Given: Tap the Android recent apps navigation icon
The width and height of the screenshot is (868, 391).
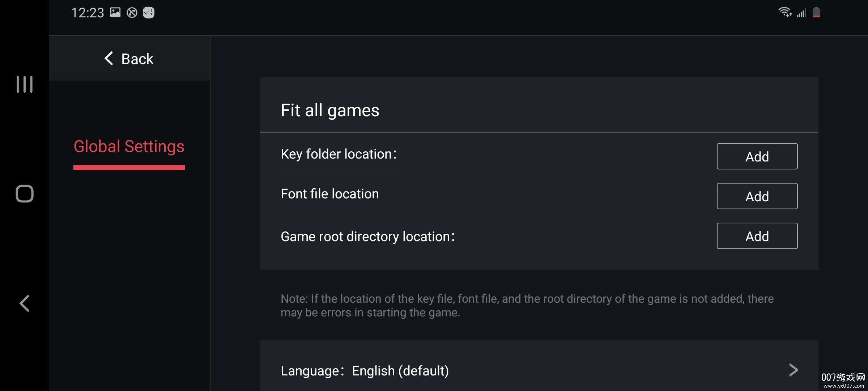Looking at the screenshot, I should [x=25, y=84].
